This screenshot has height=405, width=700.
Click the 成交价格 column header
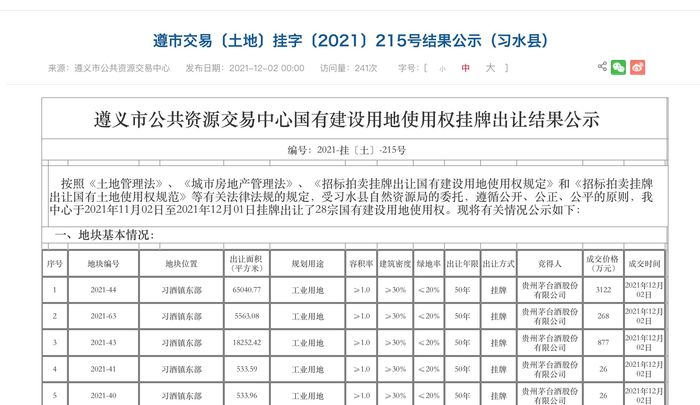602,263
